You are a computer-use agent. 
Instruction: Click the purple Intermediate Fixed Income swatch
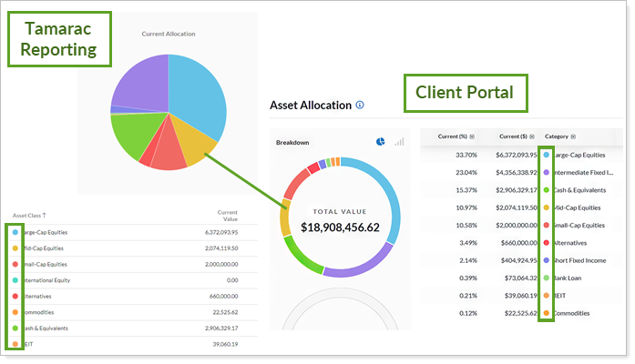tap(546, 174)
